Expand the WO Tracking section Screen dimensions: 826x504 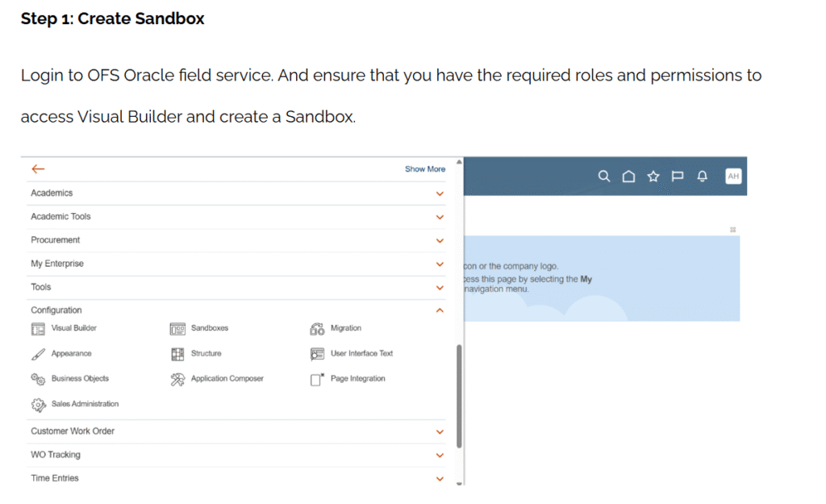pos(440,456)
